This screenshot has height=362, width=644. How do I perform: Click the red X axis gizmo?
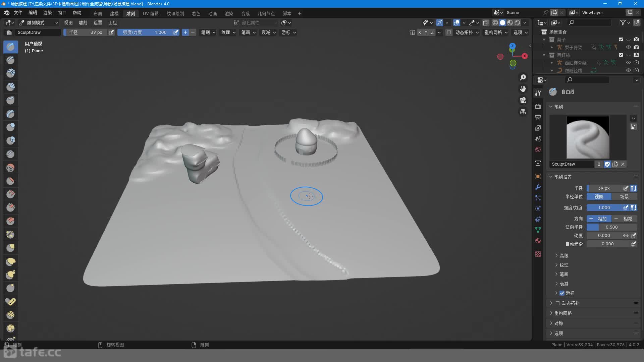point(525,56)
